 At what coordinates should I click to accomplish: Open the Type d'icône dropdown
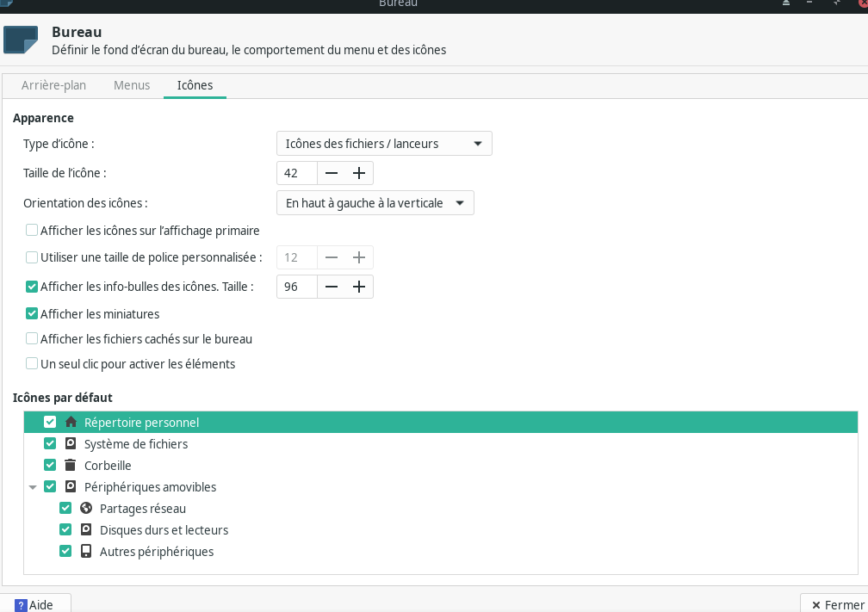pyautogui.click(x=384, y=144)
